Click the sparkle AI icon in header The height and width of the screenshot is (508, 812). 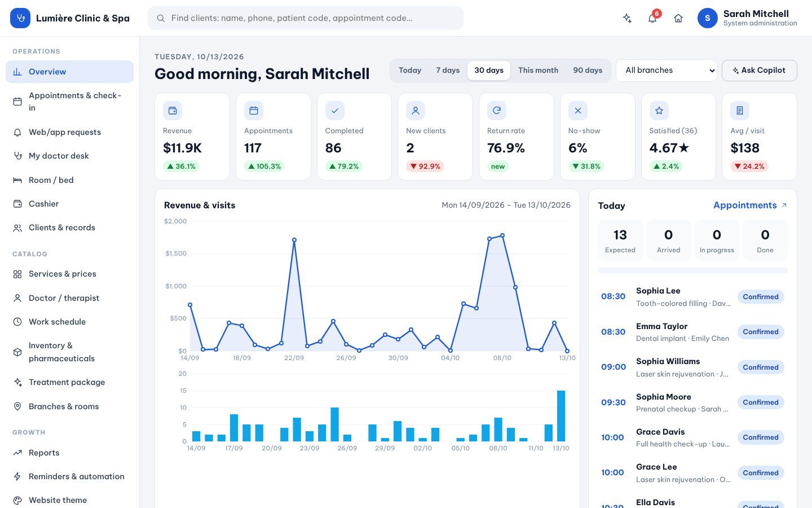click(x=627, y=18)
